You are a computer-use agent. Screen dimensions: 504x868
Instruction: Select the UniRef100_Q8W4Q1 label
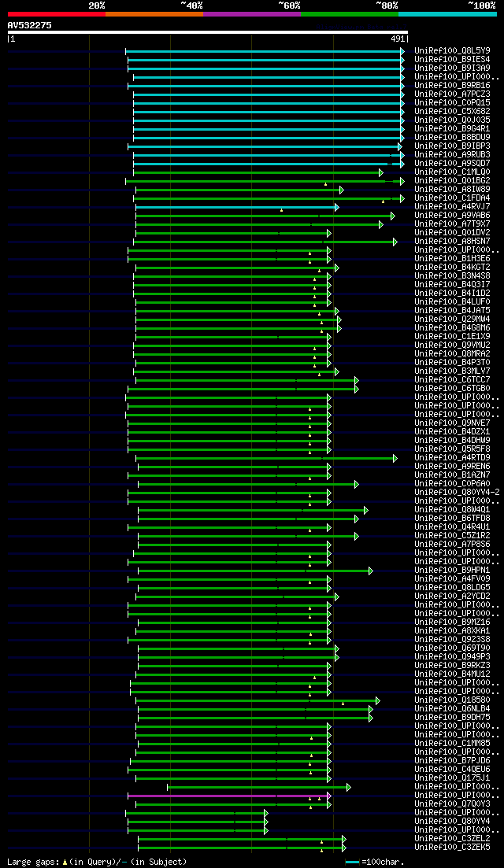tap(452, 510)
